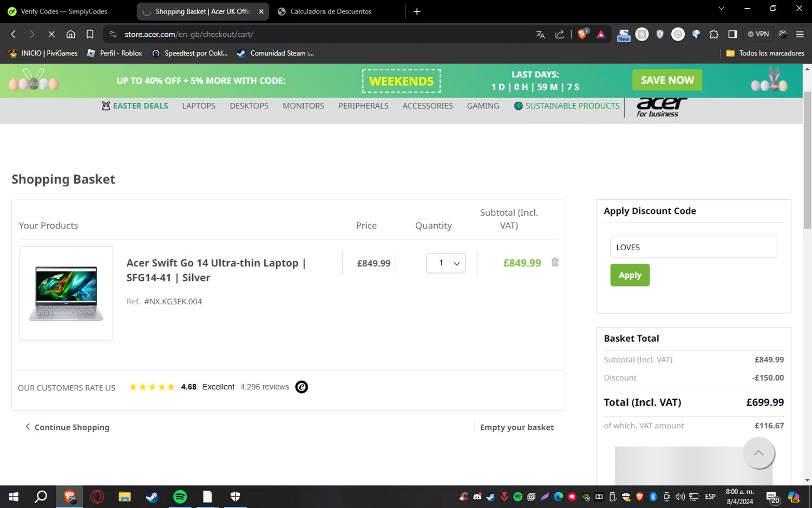Click the Bluetooth tray icon
The image size is (812, 508).
click(x=653, y=497)
